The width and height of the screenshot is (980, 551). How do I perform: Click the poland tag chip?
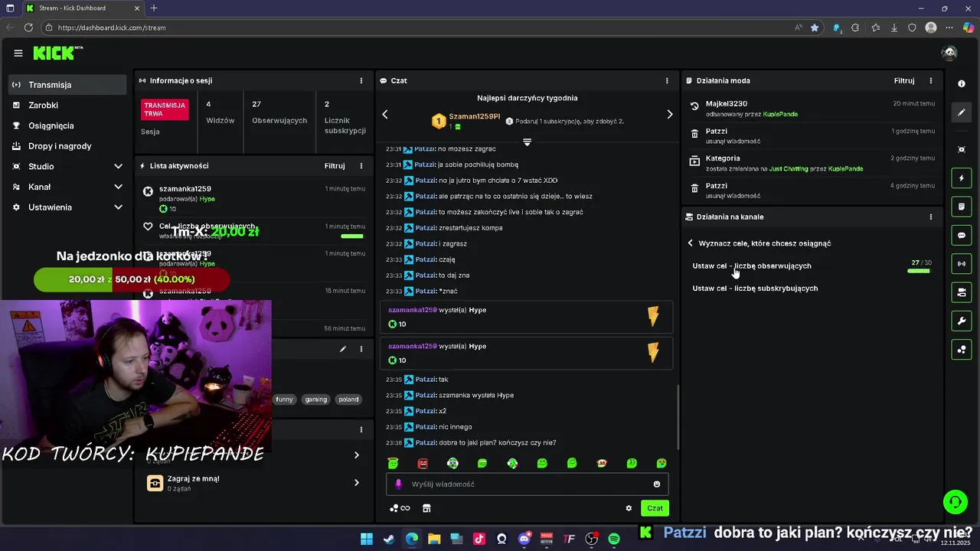pyautogui.click(x=348, y=399)
